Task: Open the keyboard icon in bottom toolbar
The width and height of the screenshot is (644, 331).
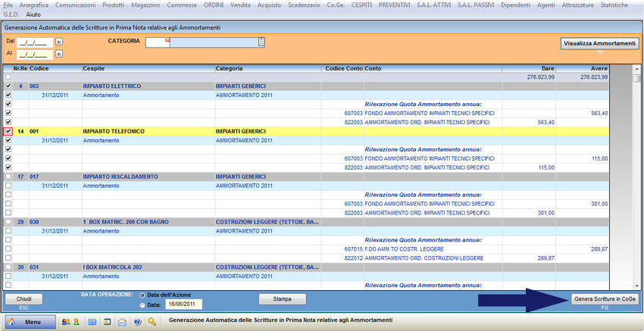Action: tap(92, 321)
